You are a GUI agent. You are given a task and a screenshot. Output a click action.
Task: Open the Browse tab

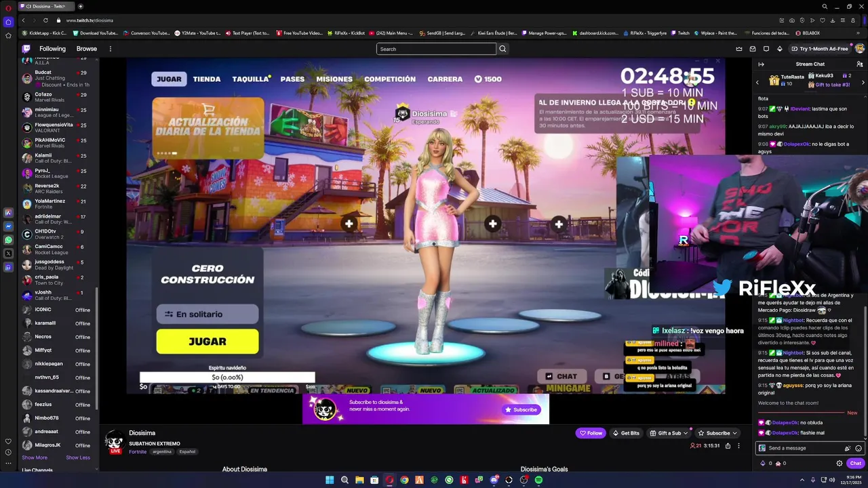(87, 49)
